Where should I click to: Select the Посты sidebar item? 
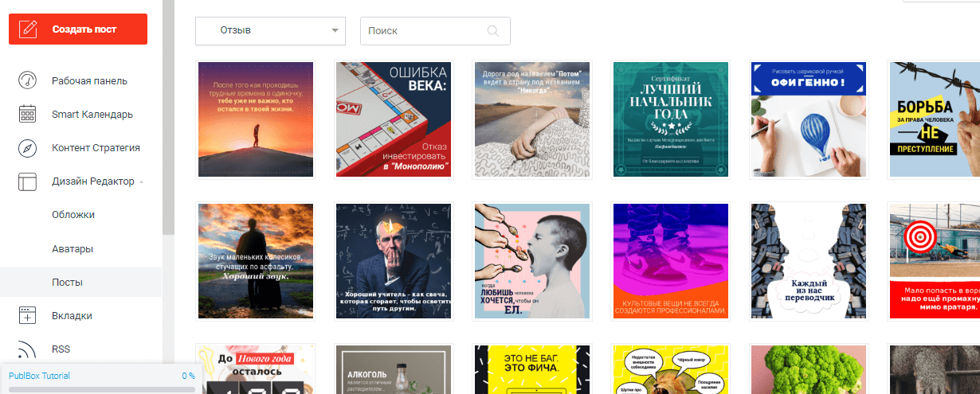[x=68, y=283]
